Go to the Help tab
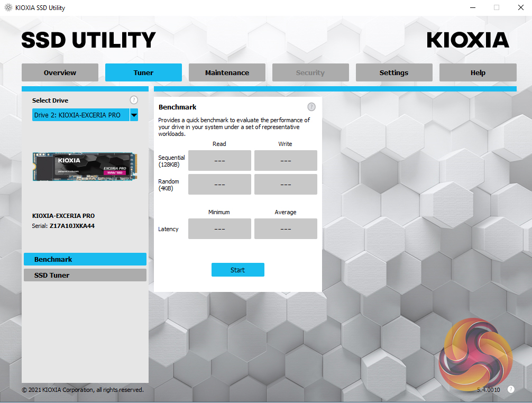 (478, 72)
